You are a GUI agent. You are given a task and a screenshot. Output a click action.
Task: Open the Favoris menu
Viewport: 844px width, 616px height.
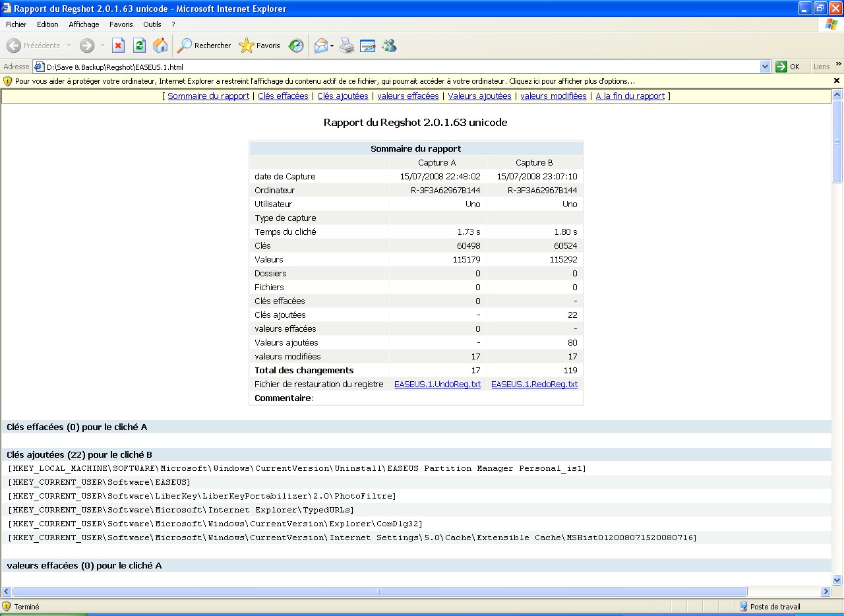[x=121, y=24]
